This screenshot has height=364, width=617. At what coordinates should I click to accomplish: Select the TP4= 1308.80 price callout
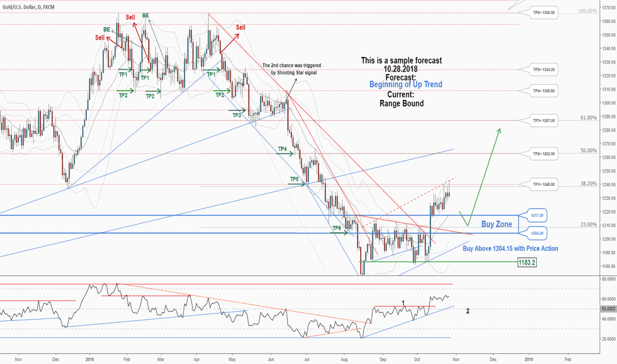(x=544, y=91)
